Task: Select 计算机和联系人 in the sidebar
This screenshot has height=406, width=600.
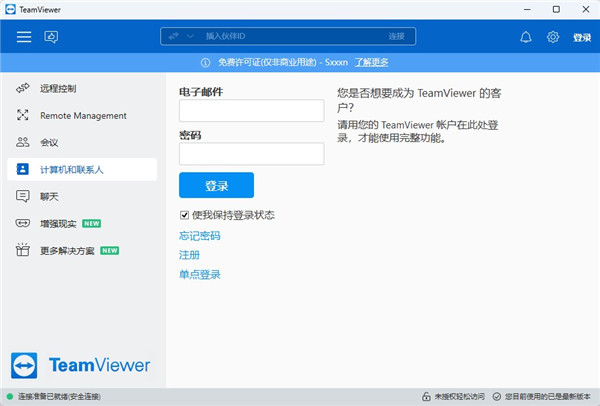Action: point(72,170)
